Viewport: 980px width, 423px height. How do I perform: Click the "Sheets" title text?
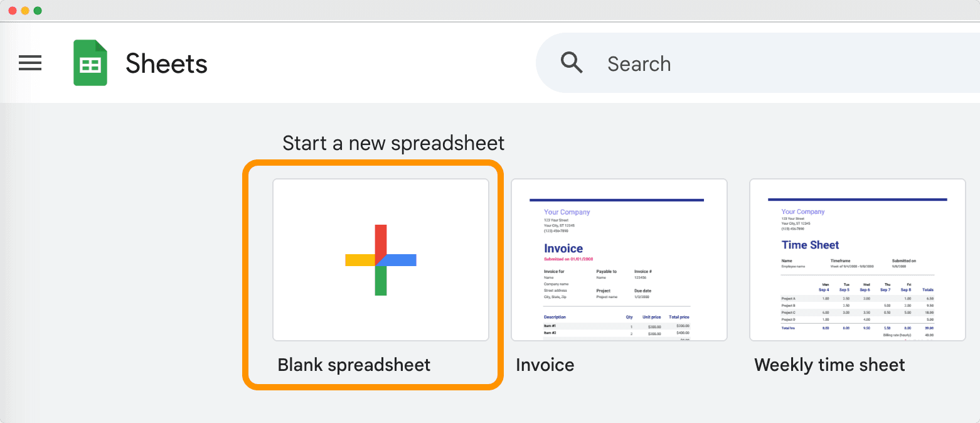coord(166,63)
